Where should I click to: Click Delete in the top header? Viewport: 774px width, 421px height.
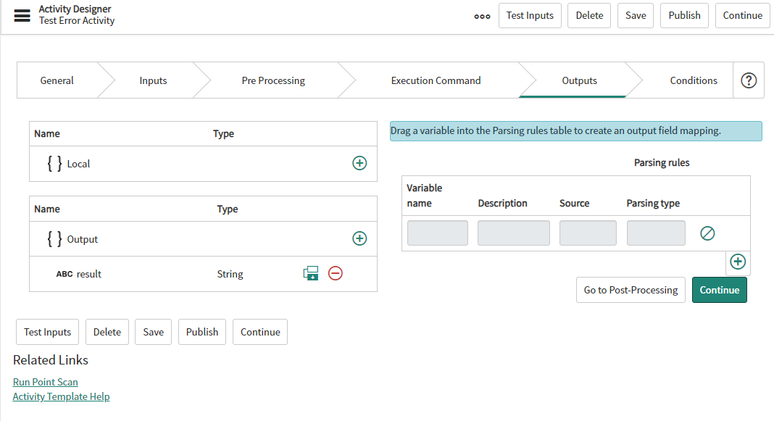coord(589,16)
